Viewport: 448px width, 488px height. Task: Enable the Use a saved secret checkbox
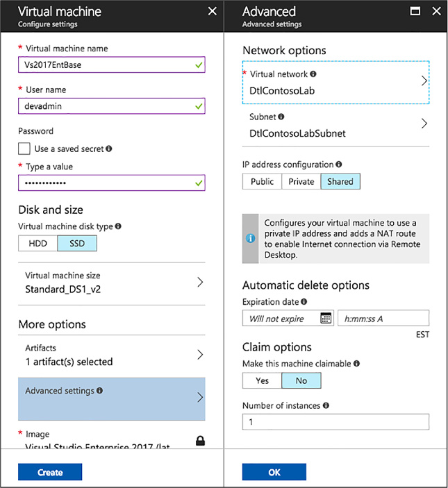[x=24, y=149]
